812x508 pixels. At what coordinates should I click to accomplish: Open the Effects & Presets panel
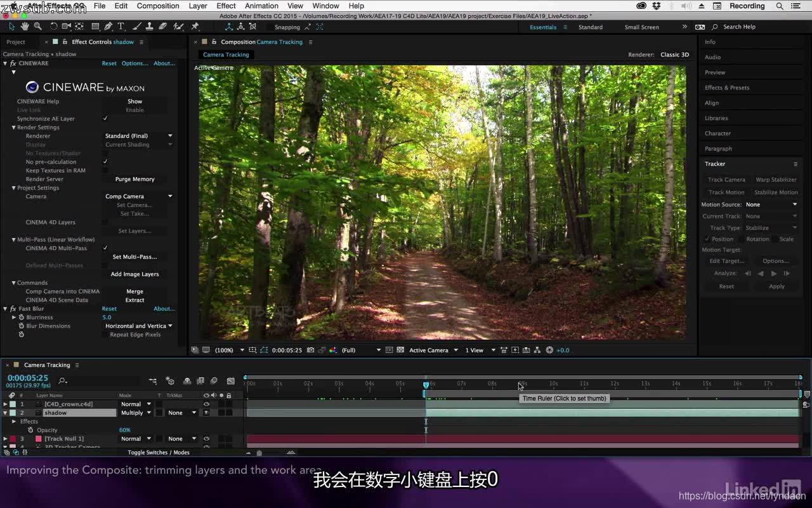pyautogui.click(x=727, y=88)
